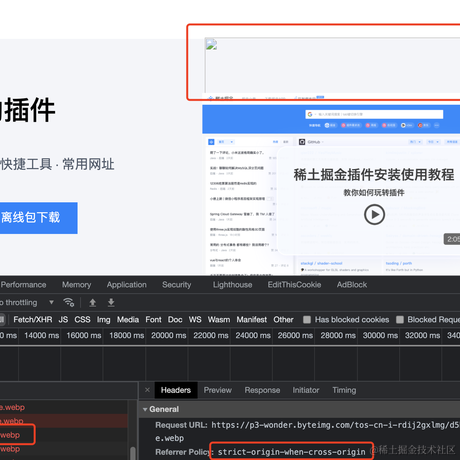Select the Headers tab
This screenshot has height=460, width=460.
(x=176, y=390)
